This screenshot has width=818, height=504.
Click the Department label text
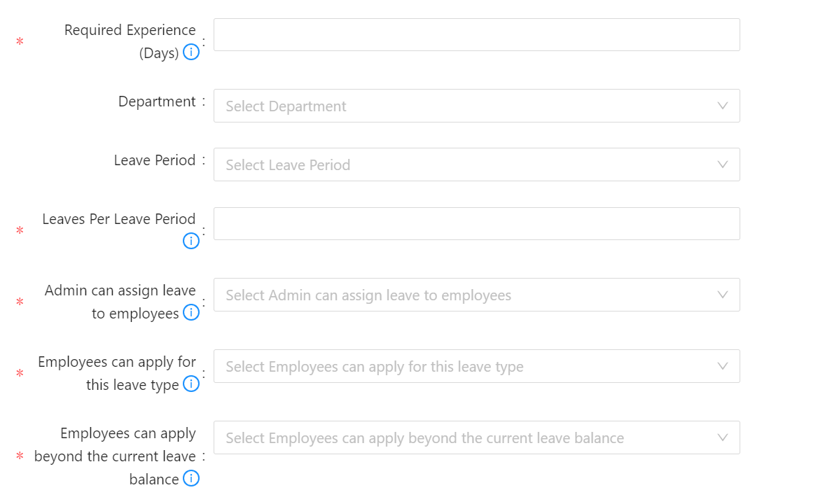(156, 101)
